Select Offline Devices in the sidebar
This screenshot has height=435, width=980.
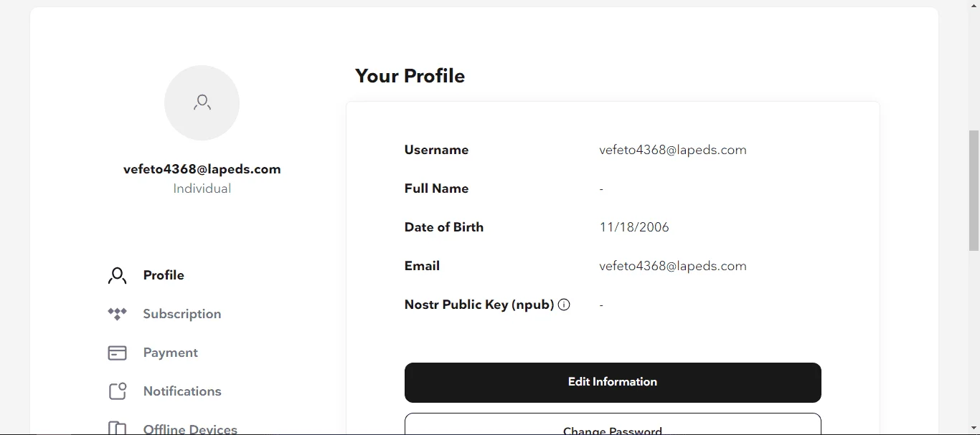[x=190, y=429]
